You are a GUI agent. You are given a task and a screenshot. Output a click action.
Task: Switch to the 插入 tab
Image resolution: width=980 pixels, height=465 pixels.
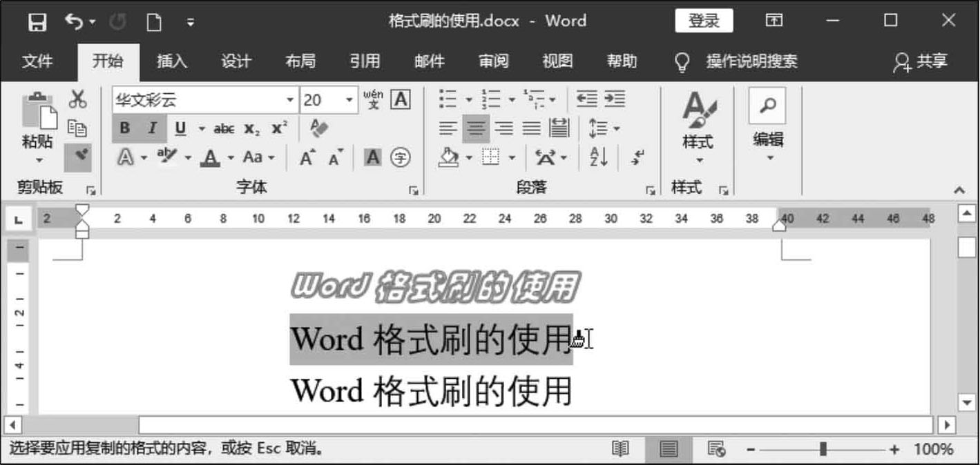click(171, 61)
